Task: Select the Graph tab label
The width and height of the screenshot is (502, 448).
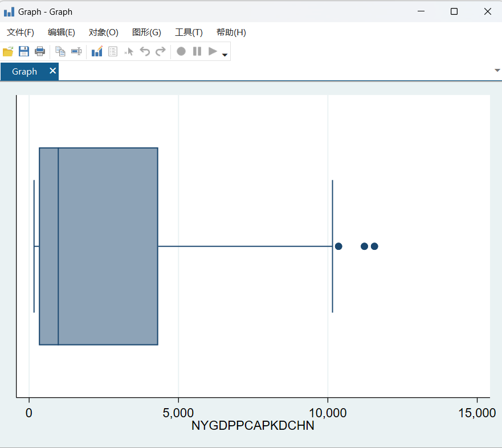Action: pos(25,72)
